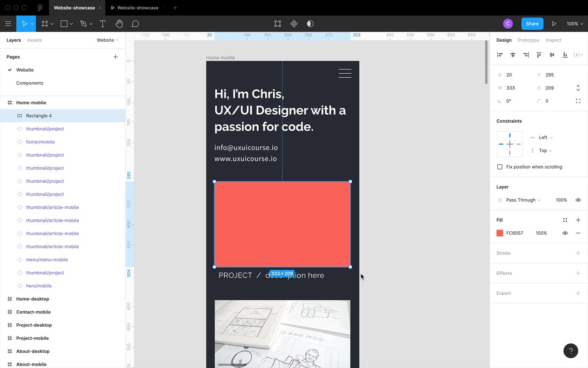Toggle layer visibility eye icon
The width and height of the screenshot is (588, 368).
click(x=578, y=200)
